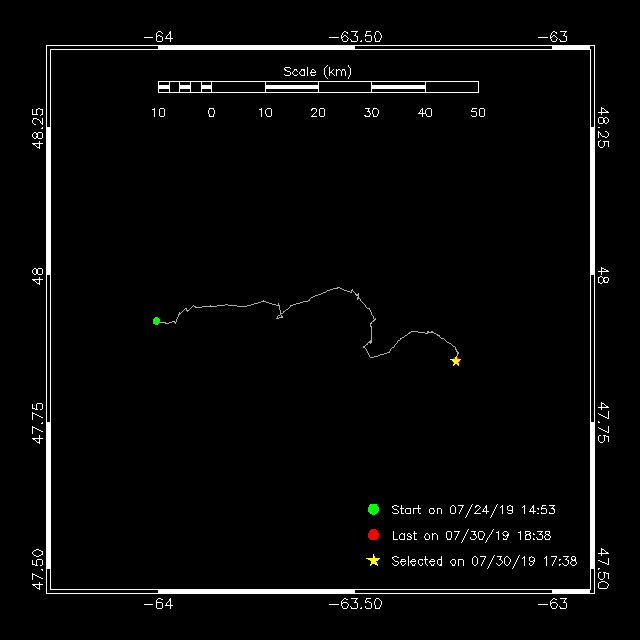Click the "Selected on 07/30/19 17:38" text

tap(484, 561)
